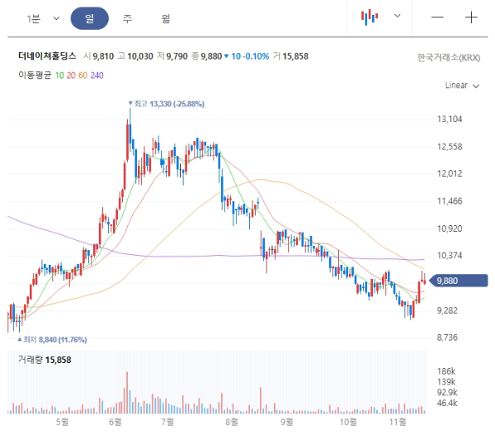Image resolution: width=495 pixels, height=448 pixels.
Task: Click the 5월 date axis label
Action: click(x=62, y=422)
